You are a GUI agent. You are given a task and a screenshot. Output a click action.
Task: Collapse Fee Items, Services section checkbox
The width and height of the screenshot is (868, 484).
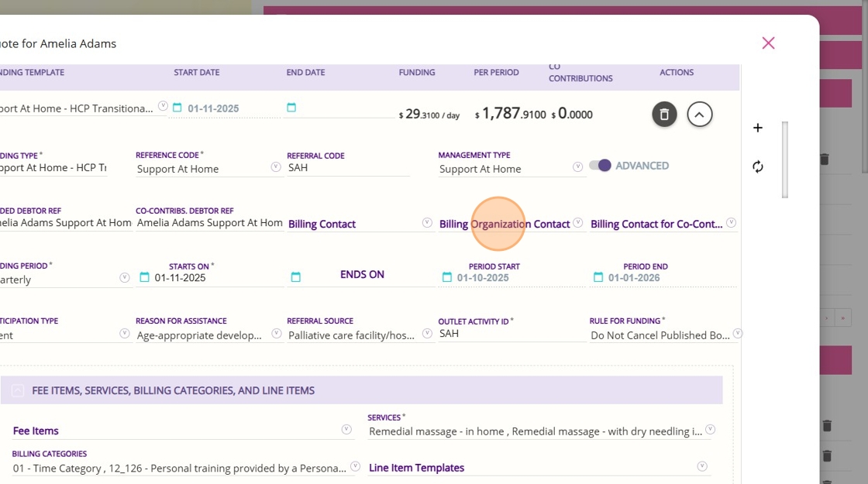click(18, 390)
